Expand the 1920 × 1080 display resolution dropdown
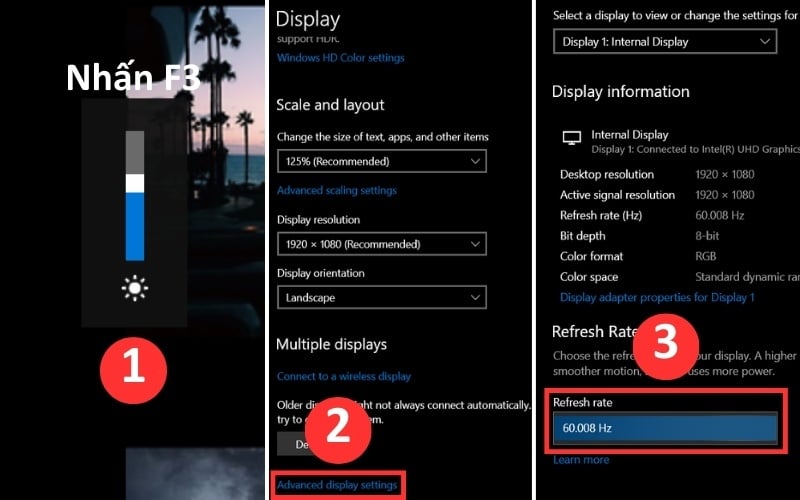The image size is (800, 500). coord(381,244)
